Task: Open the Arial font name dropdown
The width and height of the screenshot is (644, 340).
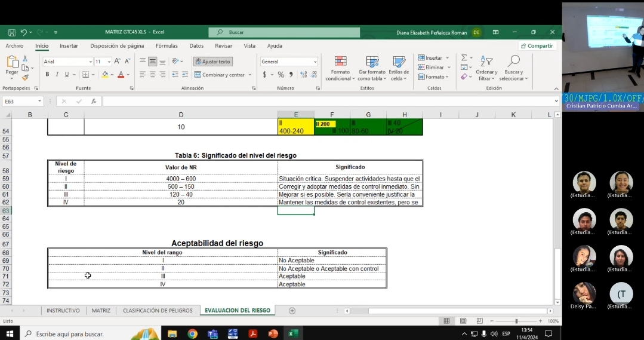Action: click(x=91, y=62)
